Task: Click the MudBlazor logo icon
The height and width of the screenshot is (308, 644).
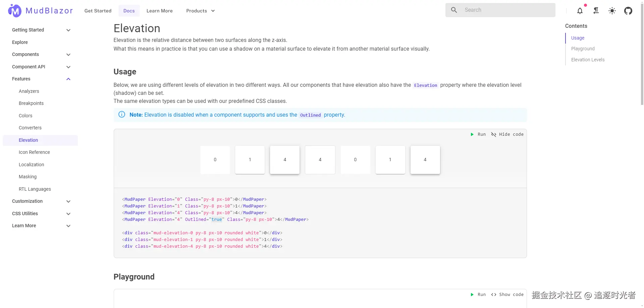Action: [x=14, y=11]
